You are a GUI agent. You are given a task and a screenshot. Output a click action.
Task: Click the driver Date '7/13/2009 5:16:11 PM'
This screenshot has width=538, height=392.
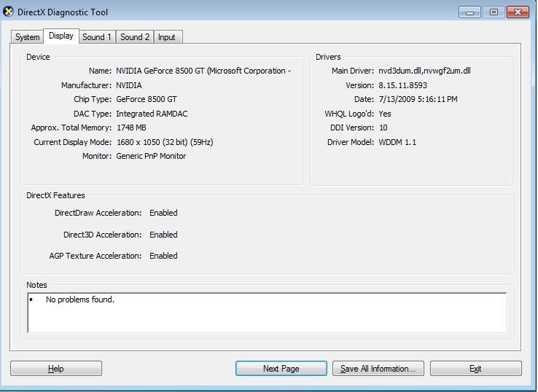coord(418,100)
